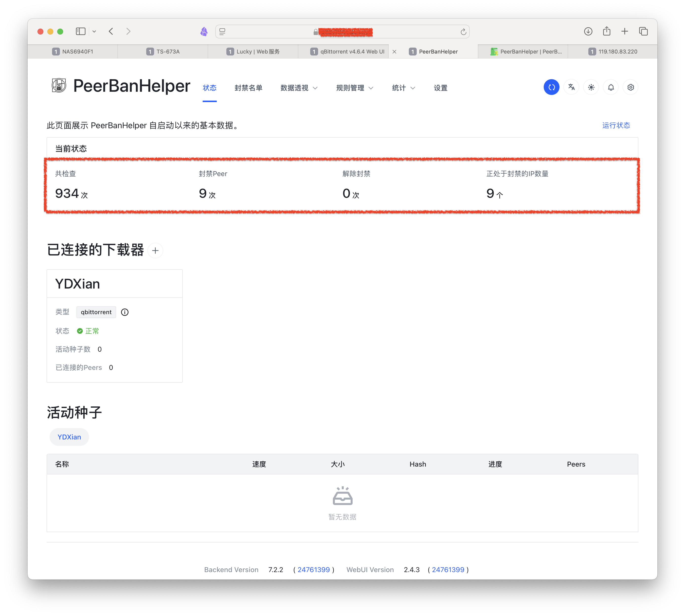
Task: Open the gear settings icon in header
Action: pos(630,87)
